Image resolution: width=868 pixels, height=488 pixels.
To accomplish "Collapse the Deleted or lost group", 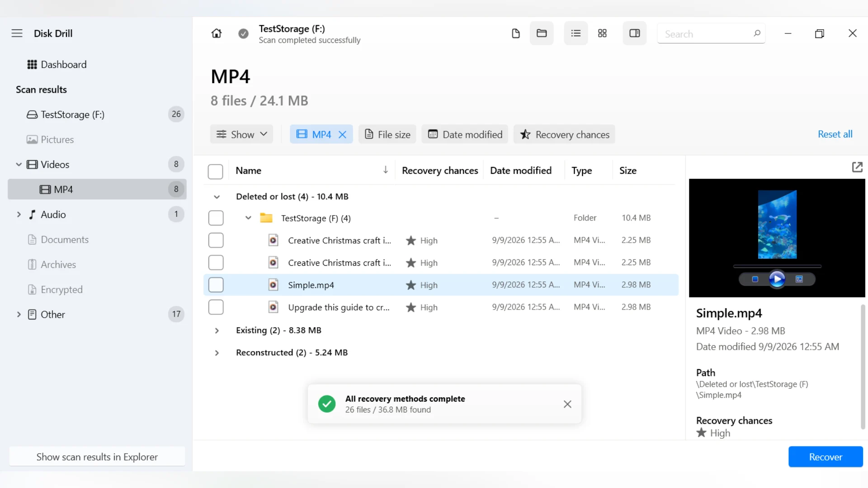I will pyautogui.click(x=217, y=197).
